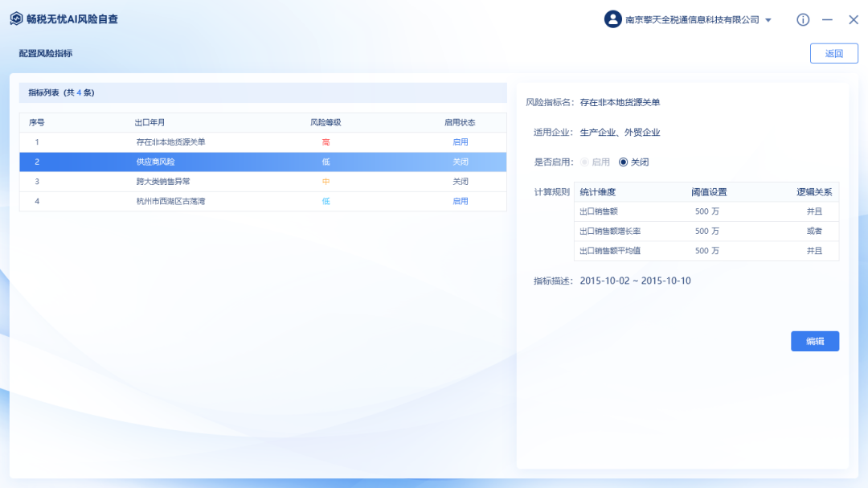Click the 返回 button
868x488 pixels.
(833, 53)
